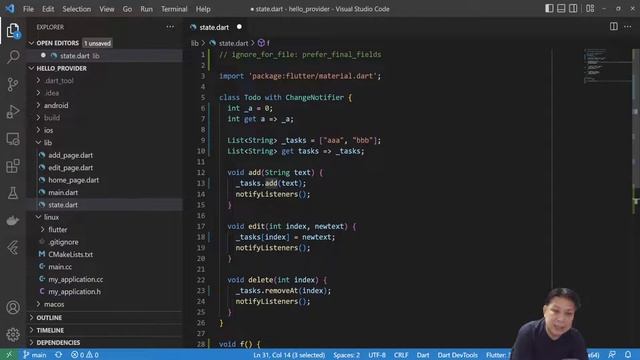Open the Testing flask view
640x360 pixels.
coord(13,193)
